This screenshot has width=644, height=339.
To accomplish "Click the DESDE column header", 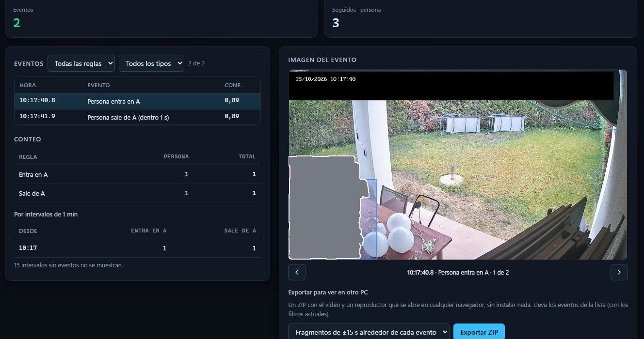I will [x=28, y=231].
